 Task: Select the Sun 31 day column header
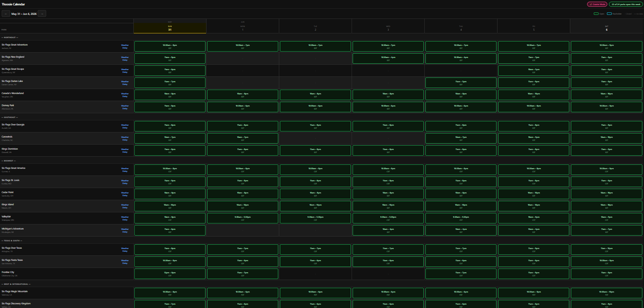(170, 28)
